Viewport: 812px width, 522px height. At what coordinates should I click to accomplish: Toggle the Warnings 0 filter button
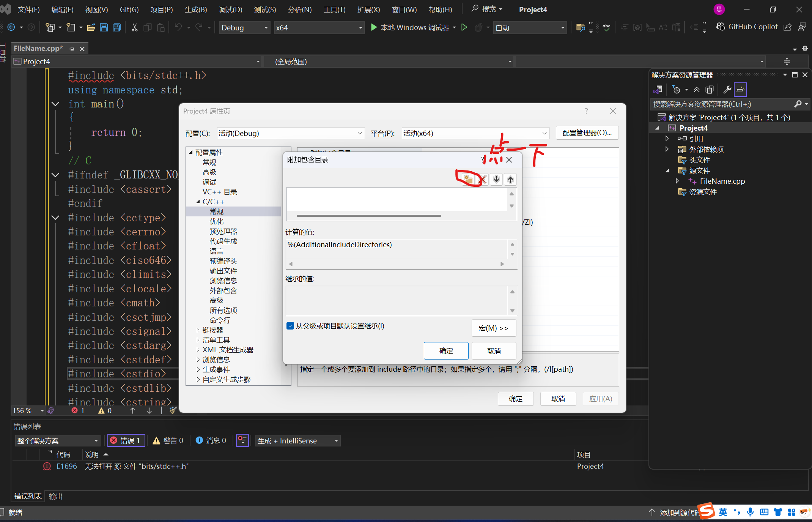click(168, 440)
